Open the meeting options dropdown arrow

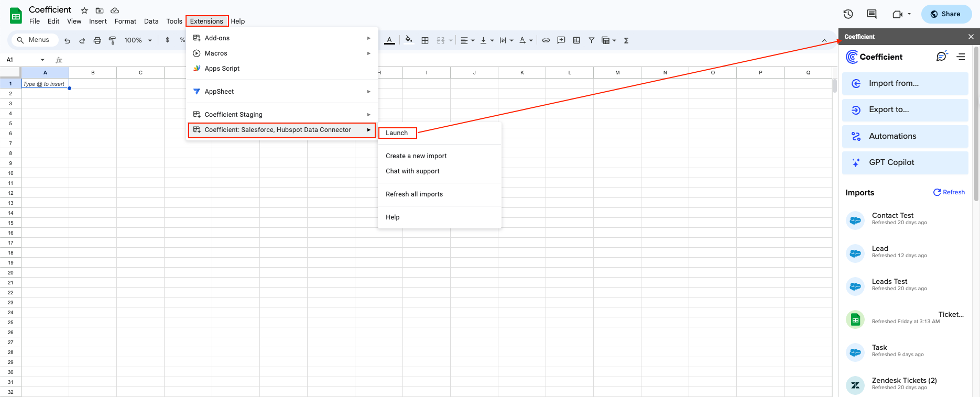[909, 14]
